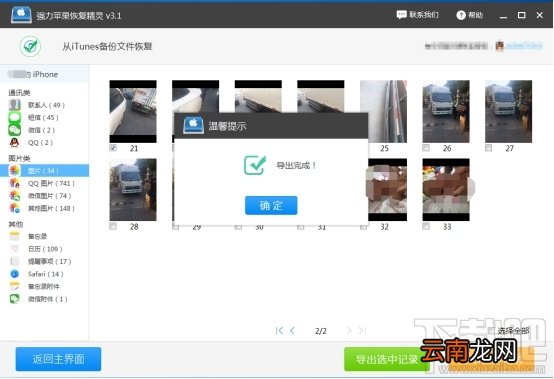Open photo thumbnail 33
This screenshot has width=554, height=379.
tap(446, 190)
